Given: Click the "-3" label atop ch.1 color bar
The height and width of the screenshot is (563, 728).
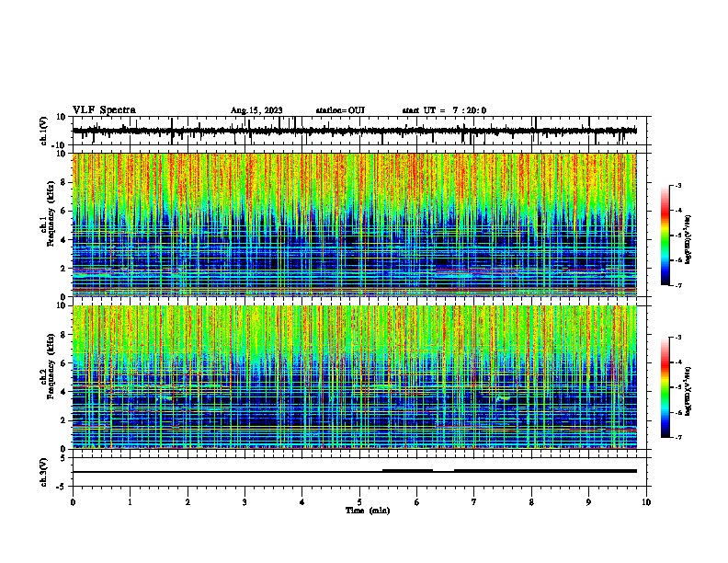Looking at the screenshot, I should point(678,185).
